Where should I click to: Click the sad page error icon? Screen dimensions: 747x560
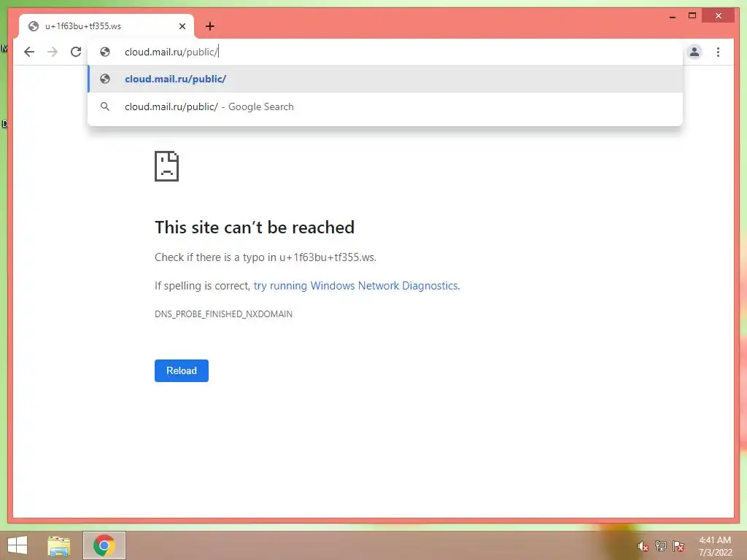pyautogui.click(x=167, y=166)
